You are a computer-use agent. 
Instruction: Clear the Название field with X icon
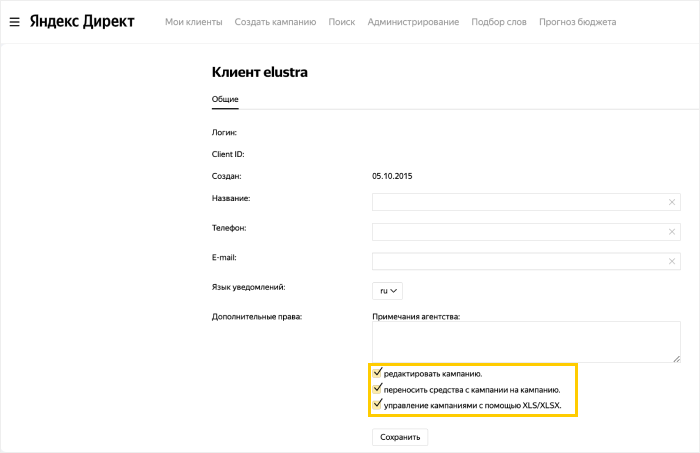(x=671, y=202)
